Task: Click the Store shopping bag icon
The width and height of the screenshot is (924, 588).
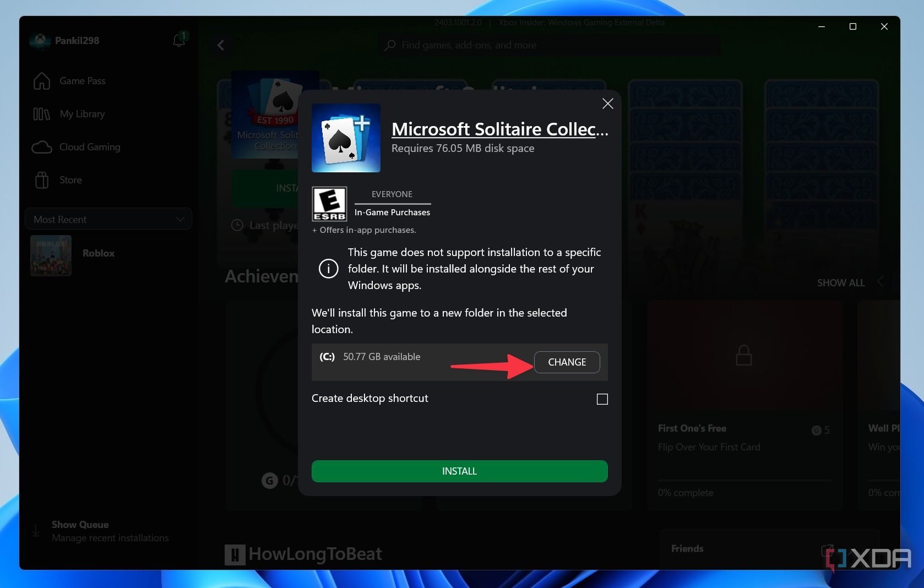Action: pyautogui.click(x=42, y=180)
